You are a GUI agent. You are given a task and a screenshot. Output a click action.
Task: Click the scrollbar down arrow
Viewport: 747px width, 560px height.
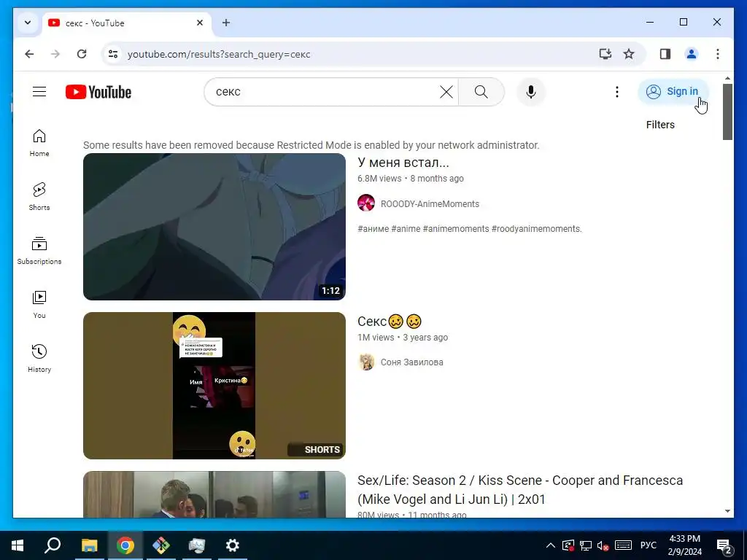[727, 511]
